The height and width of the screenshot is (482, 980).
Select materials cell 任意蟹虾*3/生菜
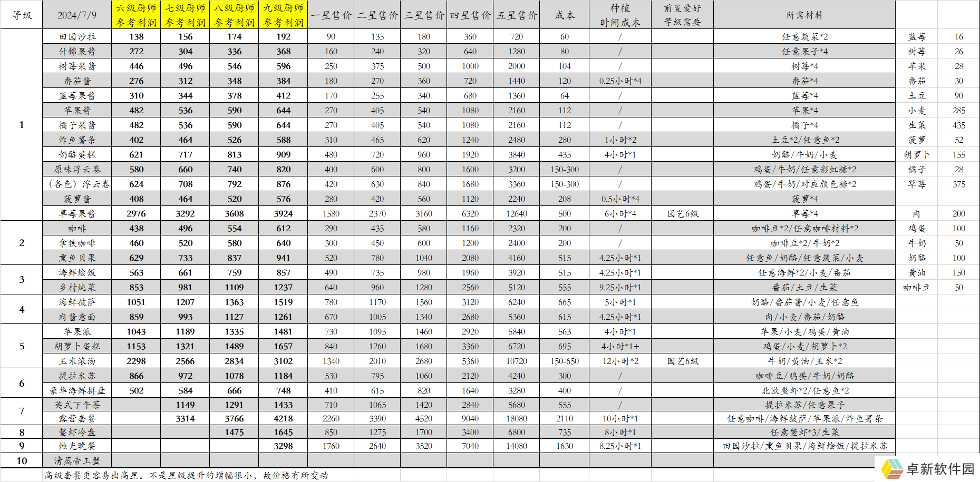pos(804,432)
